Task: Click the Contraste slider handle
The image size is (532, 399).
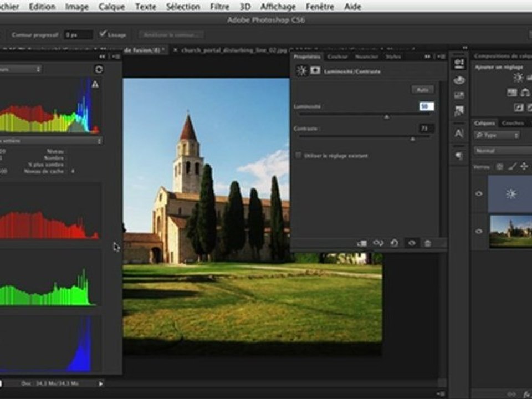Action: (412, 139)
